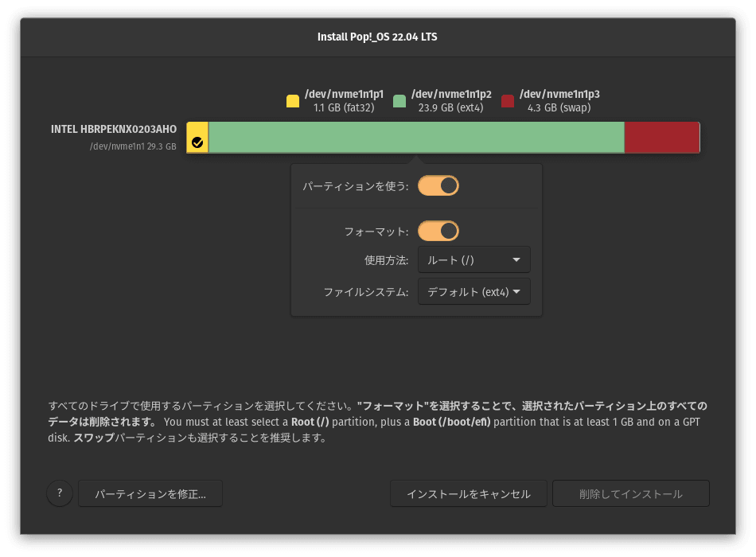Screen dimensions: 756x557
Task: Click the green legend swatch for nvme1n1p2
Action: (x=399, y=101)
